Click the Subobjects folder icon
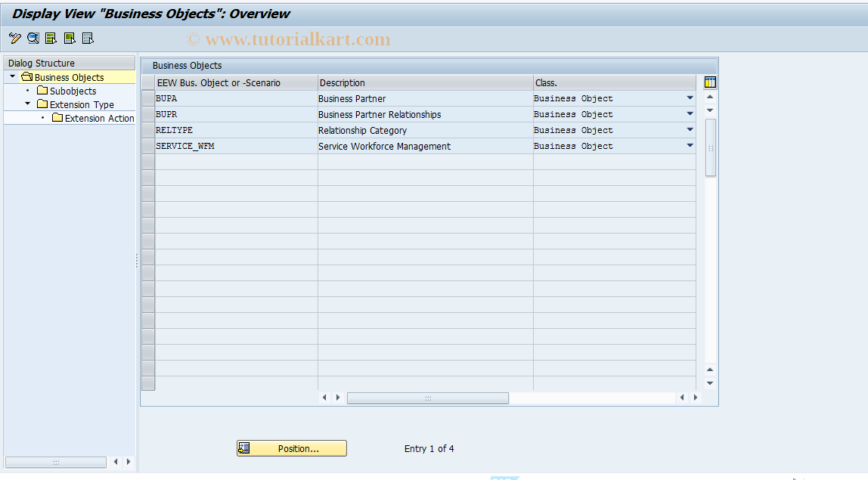This screenshot has height=480, width=868. point(42,90)
